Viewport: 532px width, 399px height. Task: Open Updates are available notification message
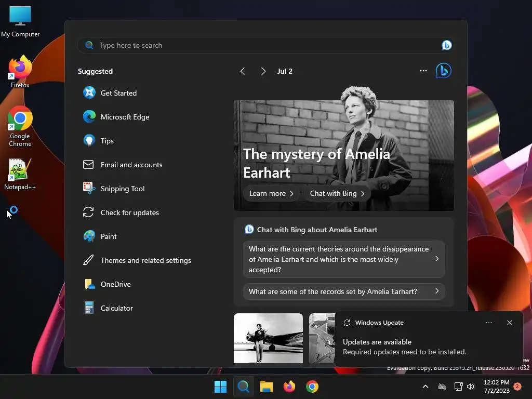[377, 342]
